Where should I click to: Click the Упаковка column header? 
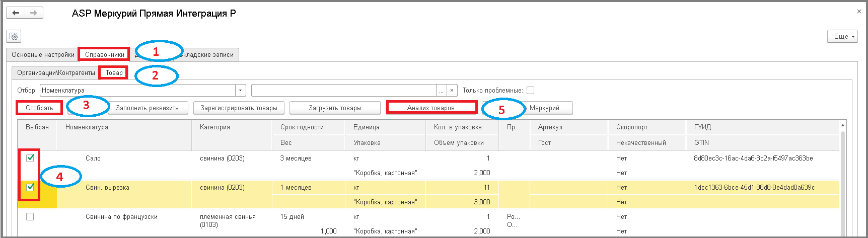click(386, 143)
